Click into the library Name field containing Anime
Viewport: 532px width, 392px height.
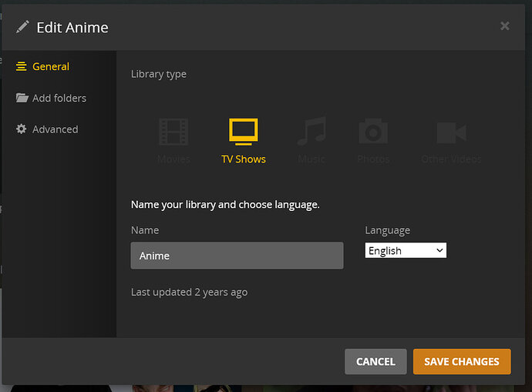tap(237, 256)
